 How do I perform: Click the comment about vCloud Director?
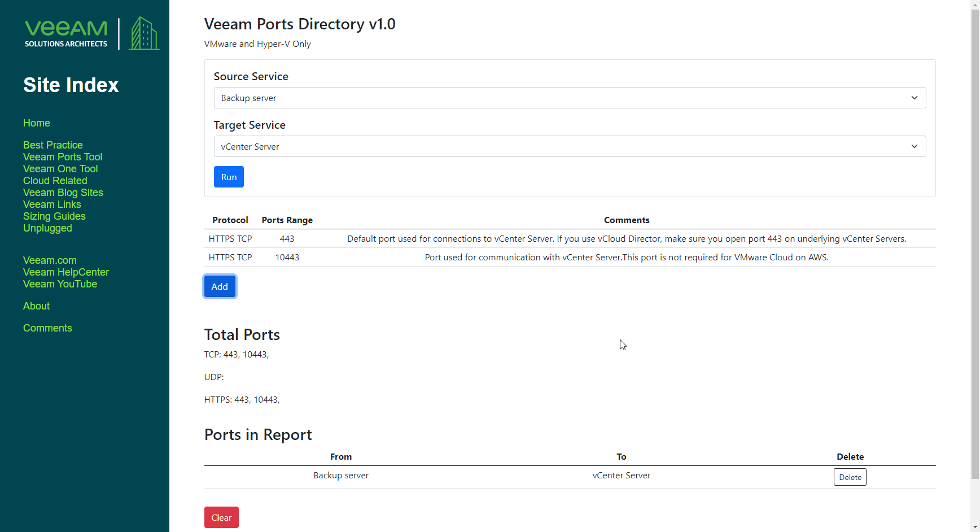[627, 239]
